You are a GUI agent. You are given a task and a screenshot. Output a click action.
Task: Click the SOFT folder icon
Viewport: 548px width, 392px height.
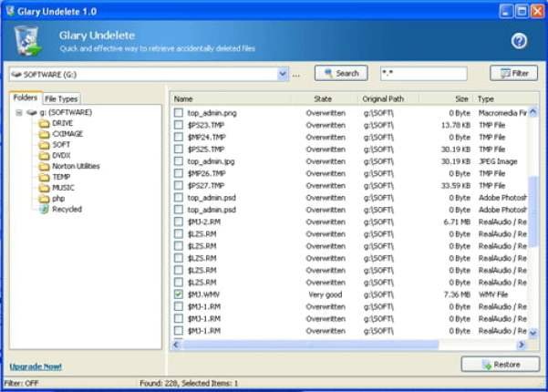(x=44, y=145)
